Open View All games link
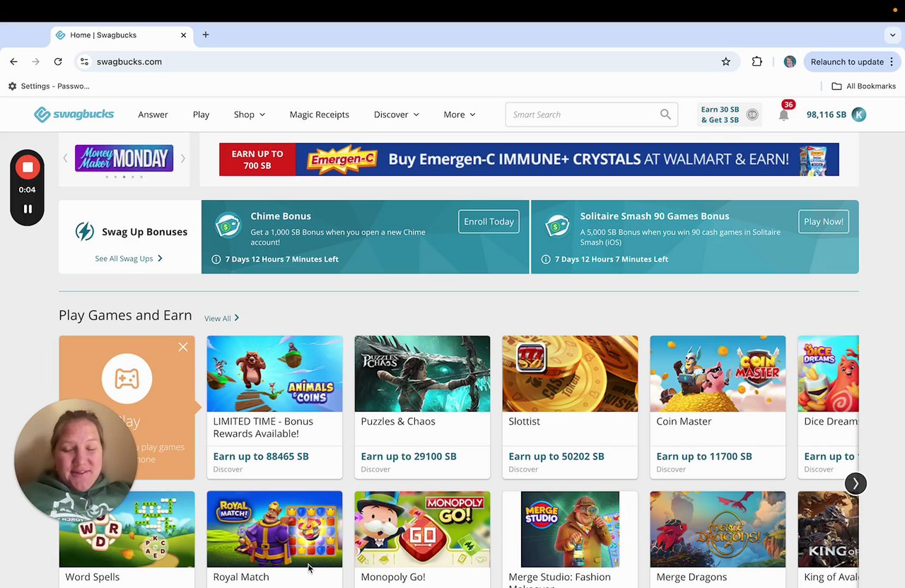The image size is (905, 588). (221, 318)
